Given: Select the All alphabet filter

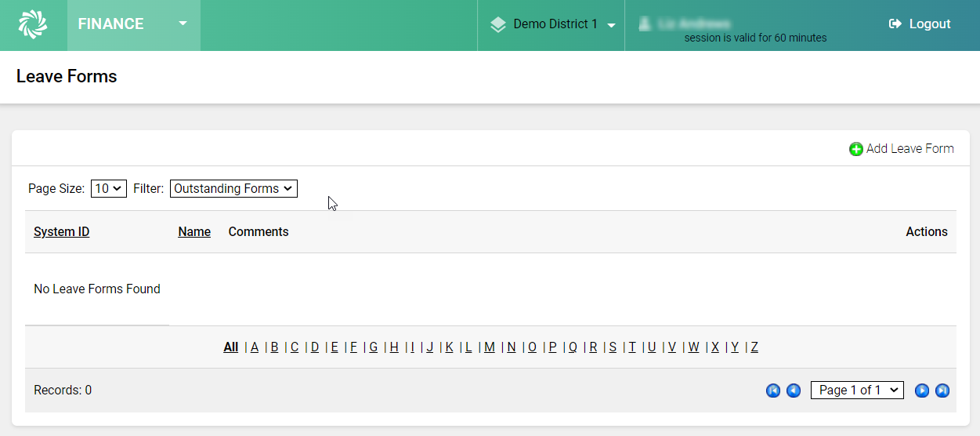Looking at the screenshot, I should [230, 347].
